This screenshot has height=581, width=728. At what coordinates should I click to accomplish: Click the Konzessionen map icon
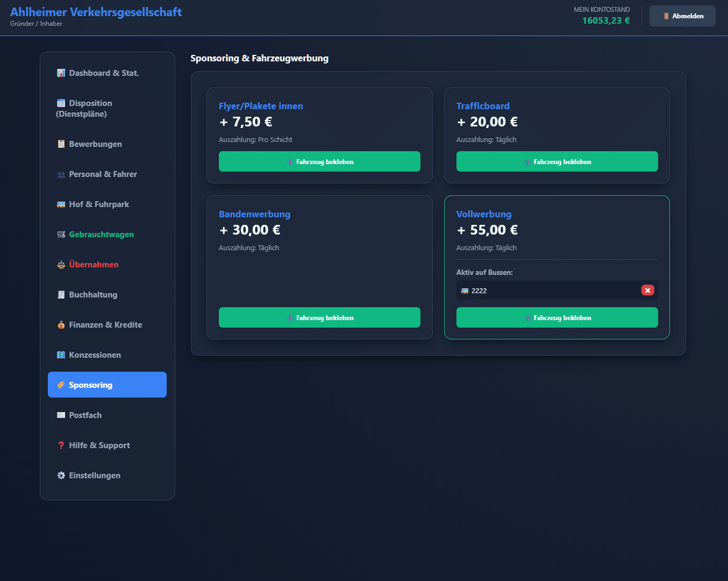(61, 355)
